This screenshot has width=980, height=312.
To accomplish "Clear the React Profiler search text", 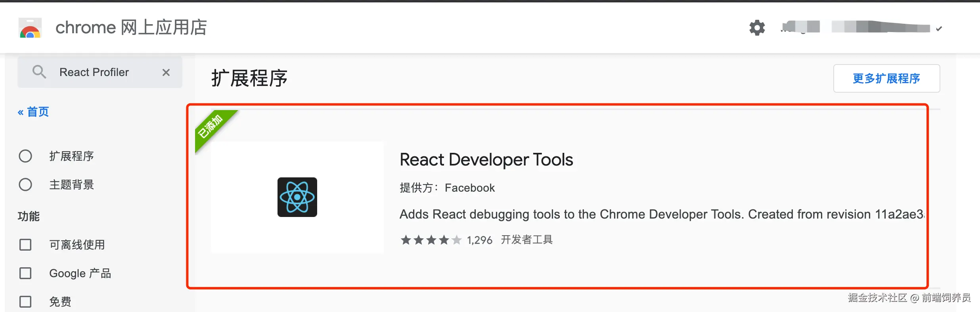I will click(166, 72).
